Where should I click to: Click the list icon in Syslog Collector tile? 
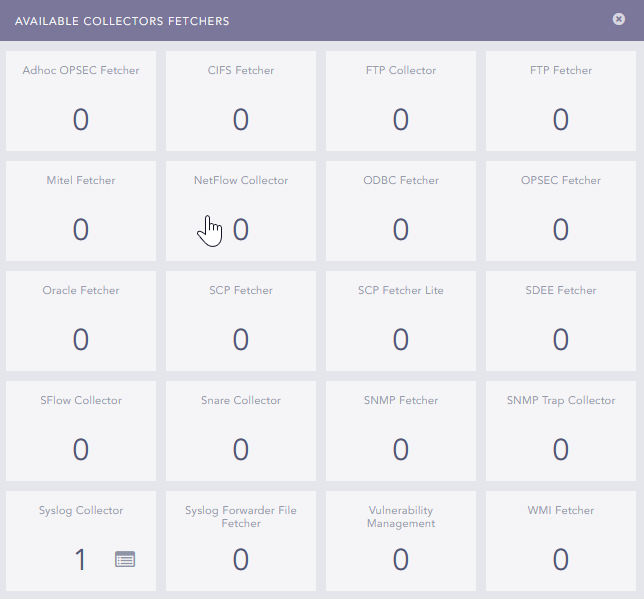click(x=124, y=559)
